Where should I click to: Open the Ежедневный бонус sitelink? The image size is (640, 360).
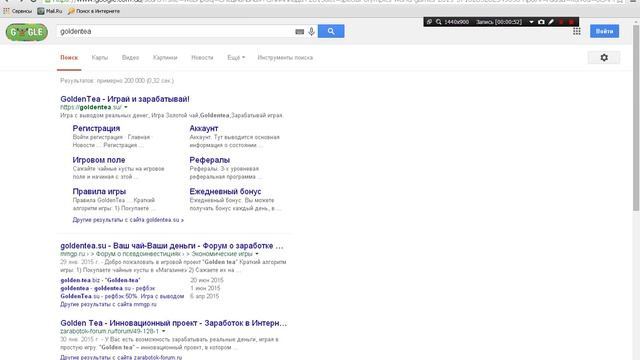tap(225, 191)
